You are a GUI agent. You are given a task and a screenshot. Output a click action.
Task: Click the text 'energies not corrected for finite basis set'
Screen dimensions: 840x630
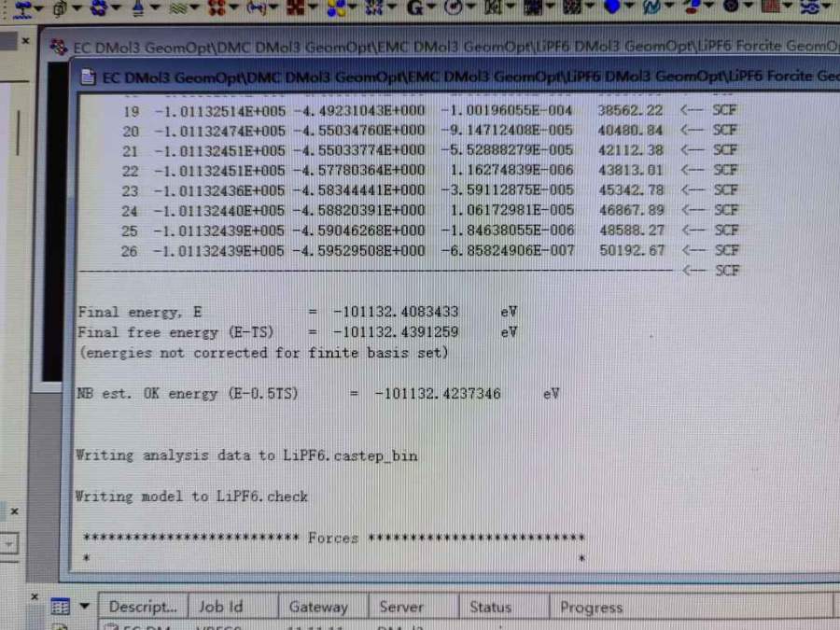(263, 353)
